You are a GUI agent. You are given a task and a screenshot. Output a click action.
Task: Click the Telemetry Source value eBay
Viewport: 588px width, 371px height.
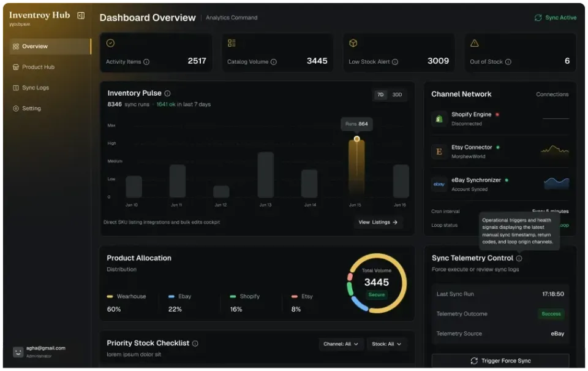point(557,334)
